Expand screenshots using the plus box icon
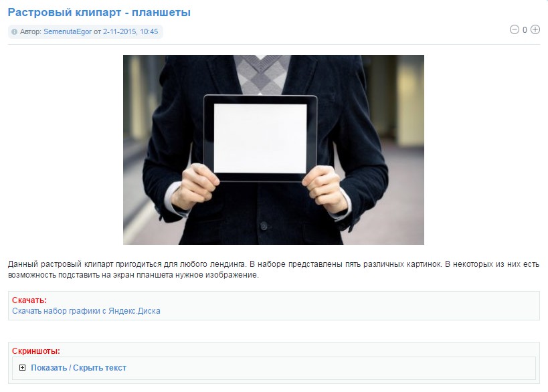 [22, 367]
